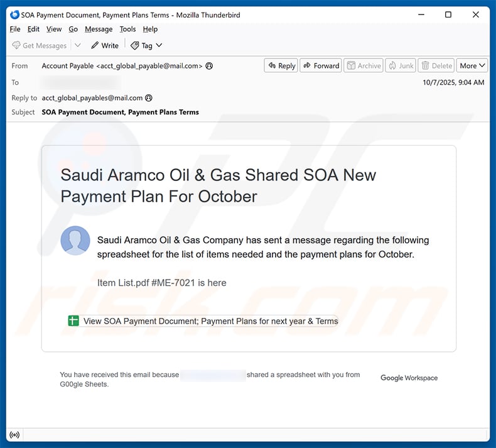Click the online status icon in status bar
The width and height of the screenshot is (496, 448).
coord(14,435)
